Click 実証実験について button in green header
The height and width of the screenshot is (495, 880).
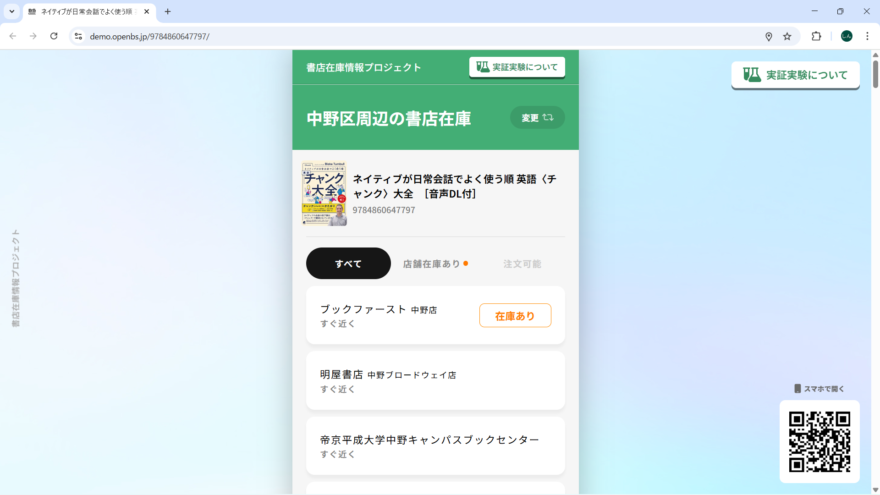click(517, 67)
